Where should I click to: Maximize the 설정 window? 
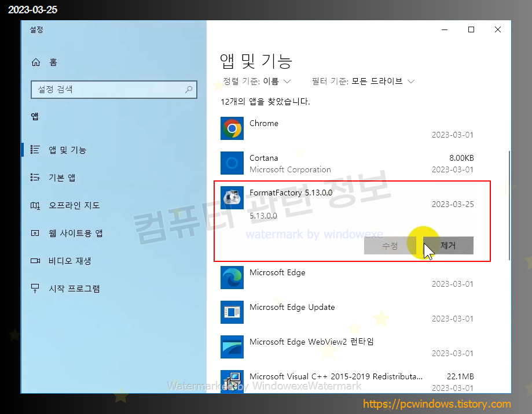coord(471,30)
